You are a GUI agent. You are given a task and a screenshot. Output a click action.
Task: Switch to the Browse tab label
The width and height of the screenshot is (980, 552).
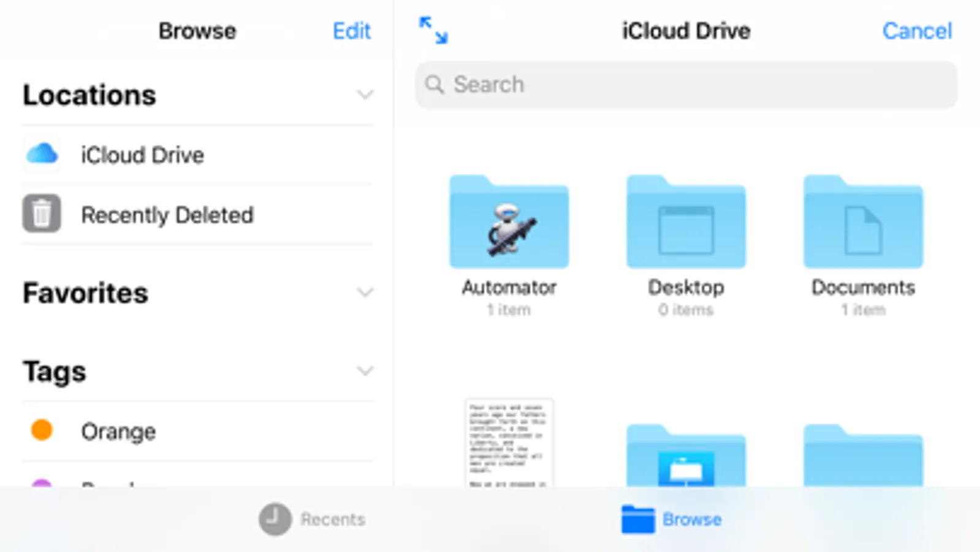(x=692, y=519)
